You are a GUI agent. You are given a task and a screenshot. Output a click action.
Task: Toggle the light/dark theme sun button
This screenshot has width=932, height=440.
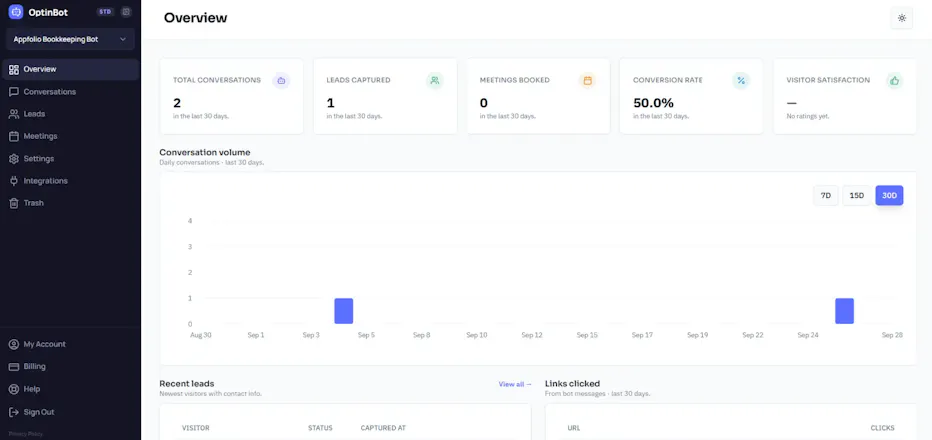(902, 18)
